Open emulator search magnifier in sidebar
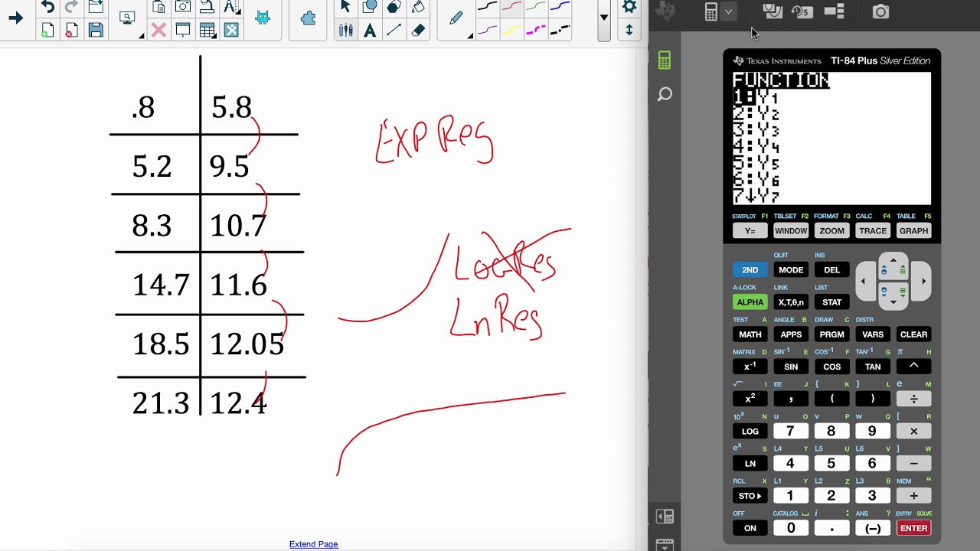The height and width of the screenshot is (551, 980). pos(665,94)
